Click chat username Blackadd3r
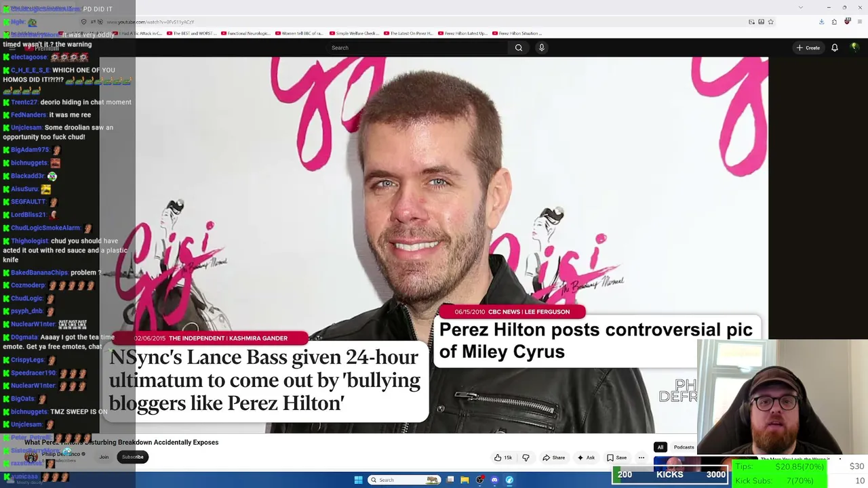The width and height of the screenshot is (868, 488). click(x=27, y=176)
